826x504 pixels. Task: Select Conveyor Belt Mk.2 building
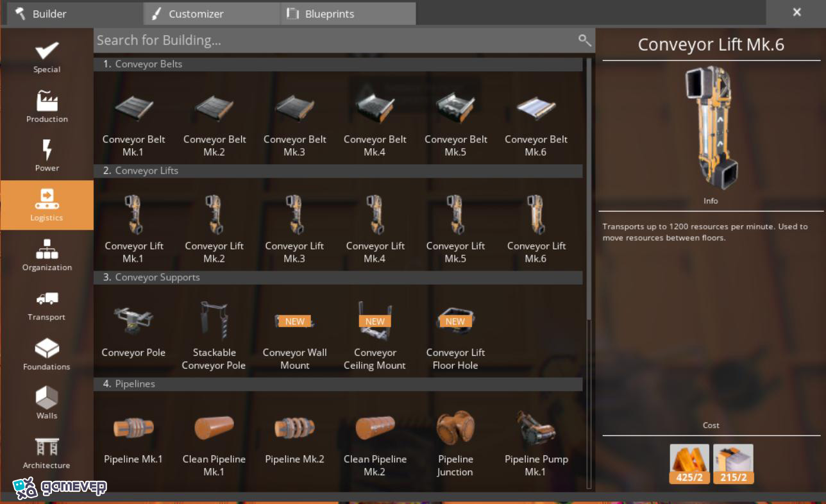click(x=214, y=120)
